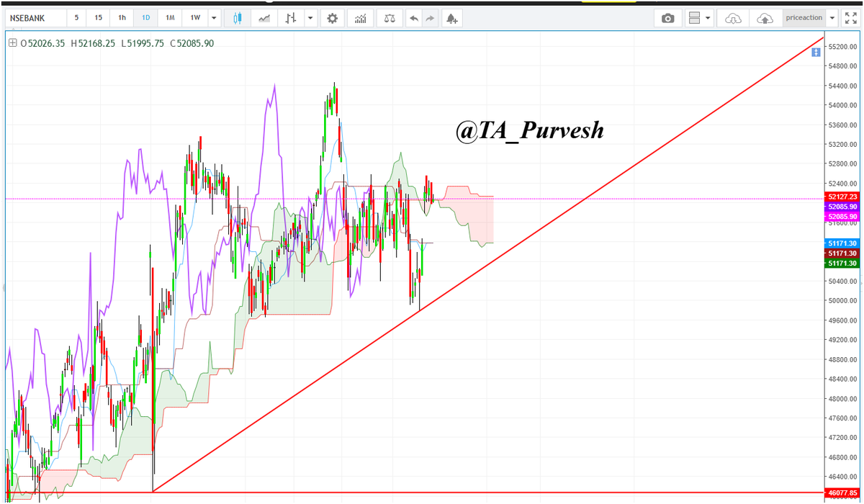
Task: Click the 46077.85 red price label
Action: point(842,493)
